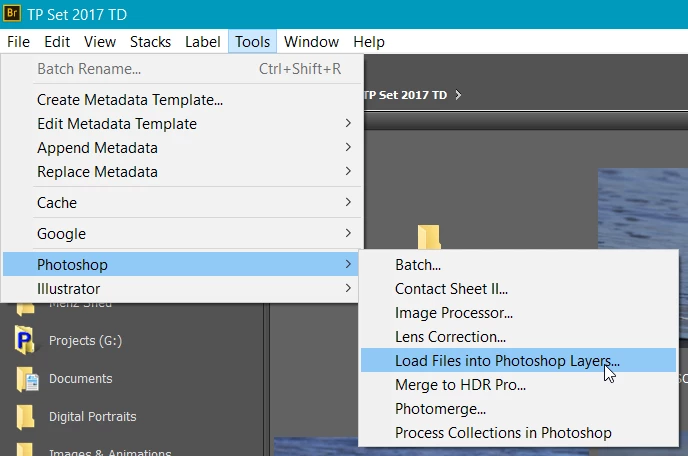Image resolution: width=688 pixels, height=456 pixels.
Task: Choose Merge to HDR Pro
Action: point(518,385)
